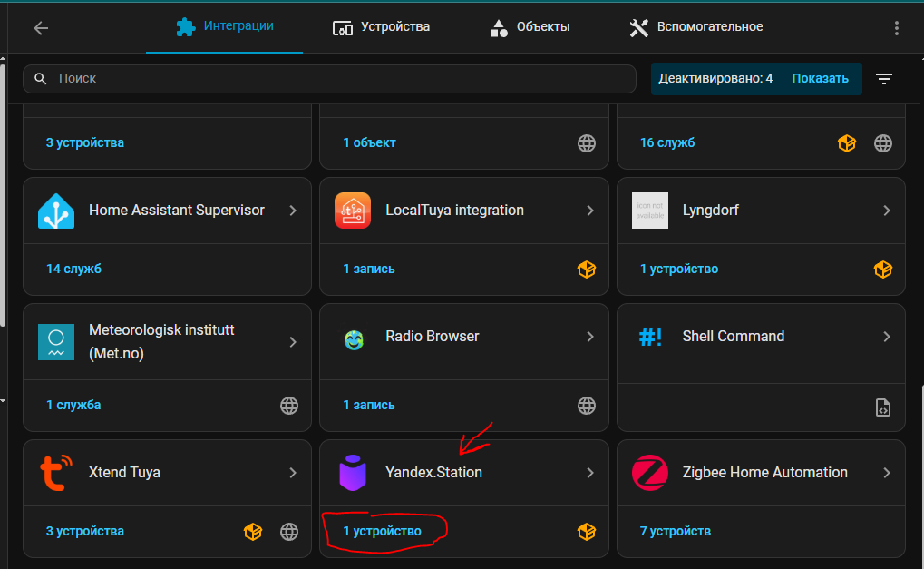Open the 14 служб link
Viewport: 924px width, 569px height.
click(x=73, y=269)
